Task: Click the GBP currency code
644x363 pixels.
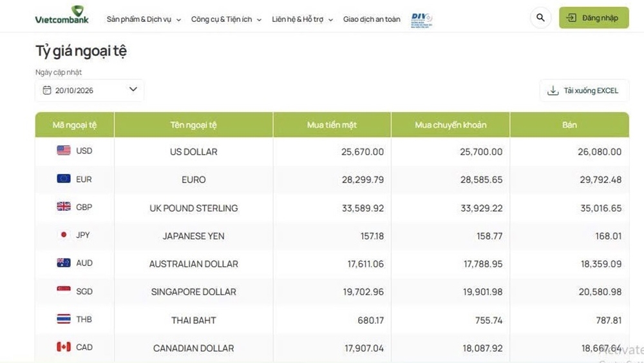Action: [84, 207]
